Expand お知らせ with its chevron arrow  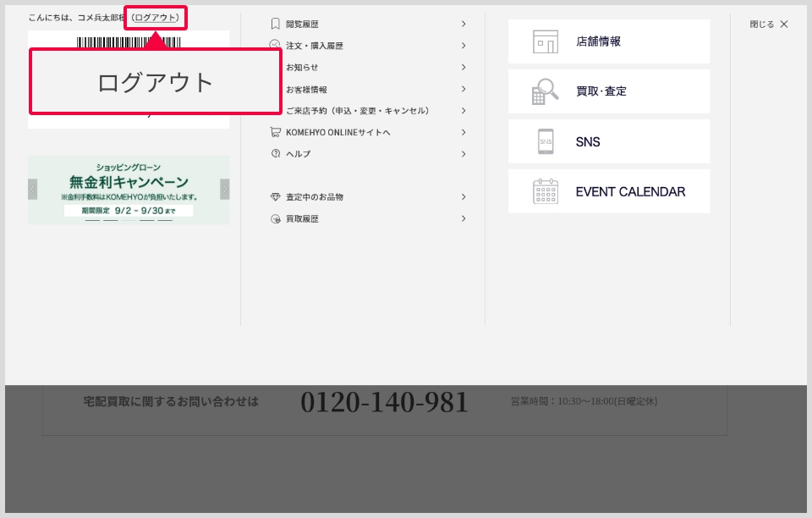(x=464, y=68)
